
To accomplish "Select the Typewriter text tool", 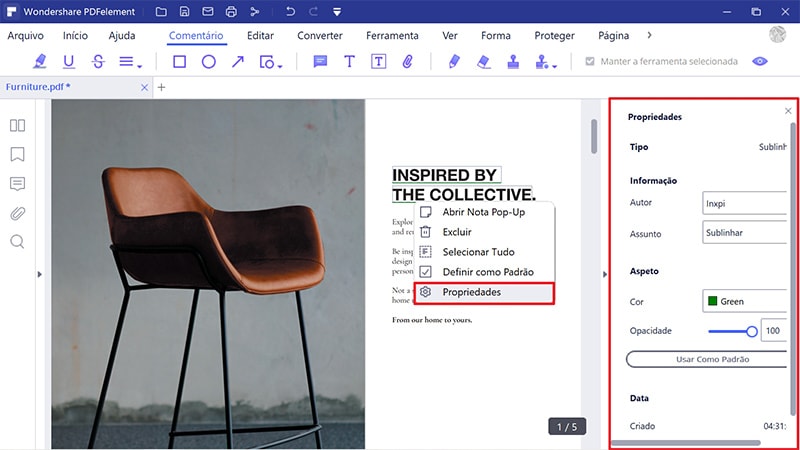I will pos(349,62).
